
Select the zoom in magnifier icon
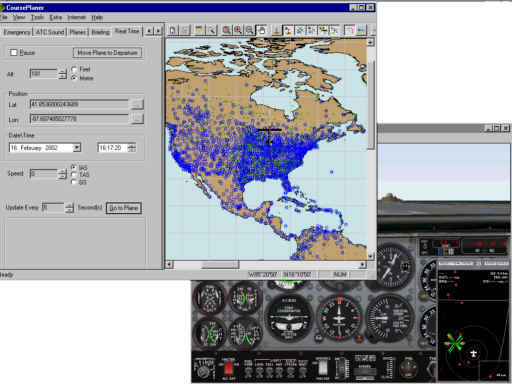pyautogui.click(x=238, y=30)
